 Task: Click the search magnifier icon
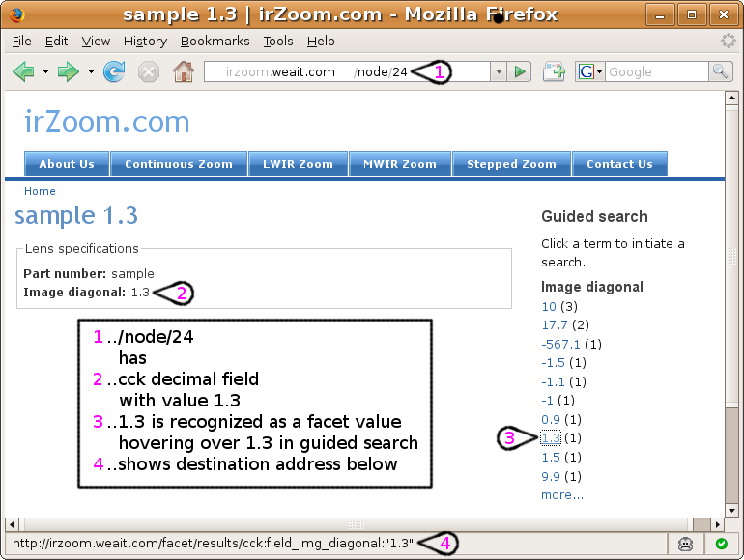(x=721, y=72)
